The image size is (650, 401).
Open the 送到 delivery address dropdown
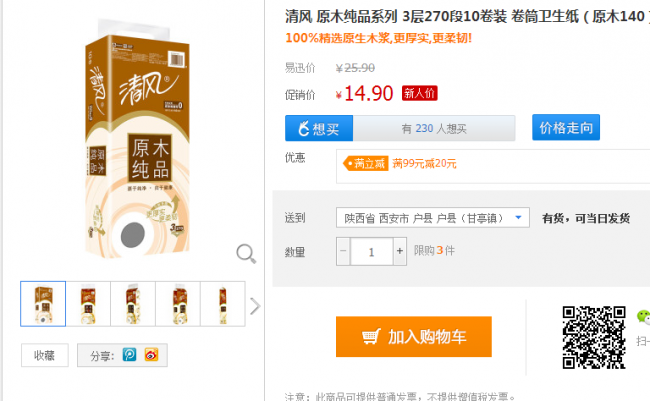(x=432, y=217)
